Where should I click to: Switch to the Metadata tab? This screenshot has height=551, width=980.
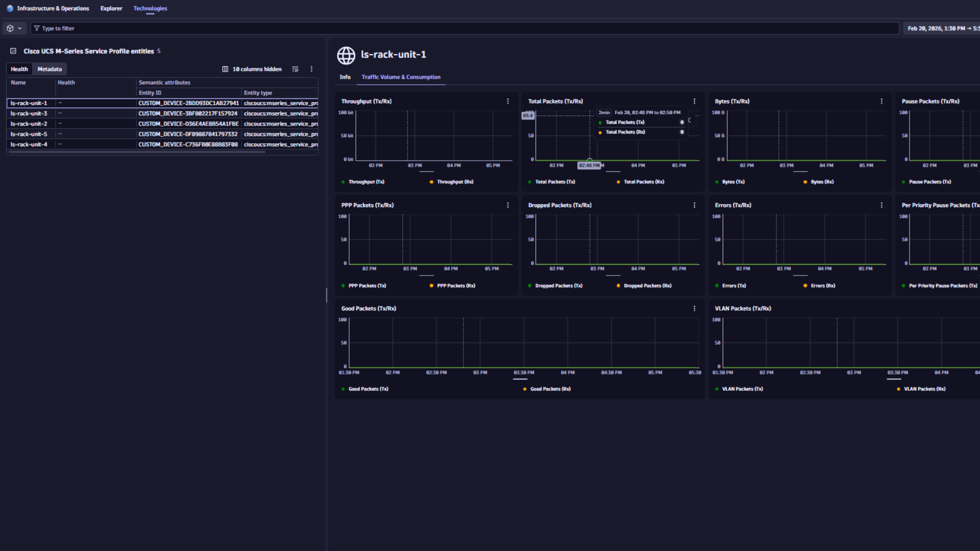coord(50,69)
